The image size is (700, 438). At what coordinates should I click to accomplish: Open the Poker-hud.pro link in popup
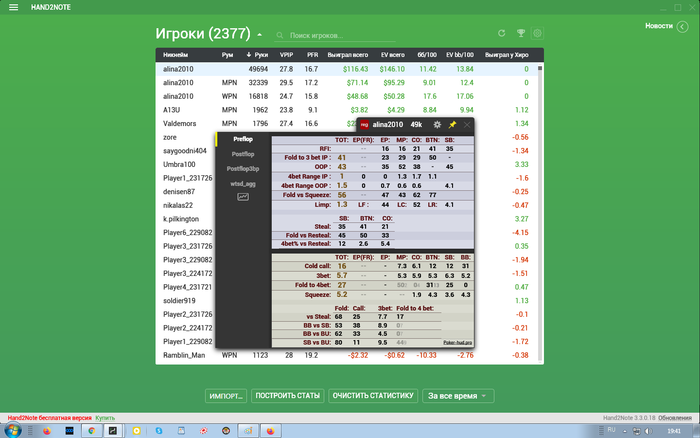point(457,342)
